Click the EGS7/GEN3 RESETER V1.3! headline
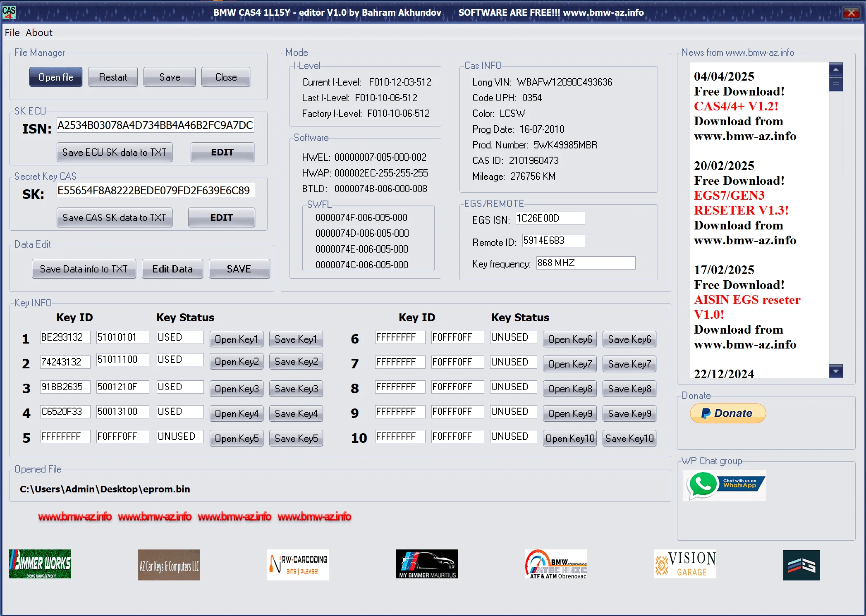This screenshot has width=866, height=616. (741, 203)
